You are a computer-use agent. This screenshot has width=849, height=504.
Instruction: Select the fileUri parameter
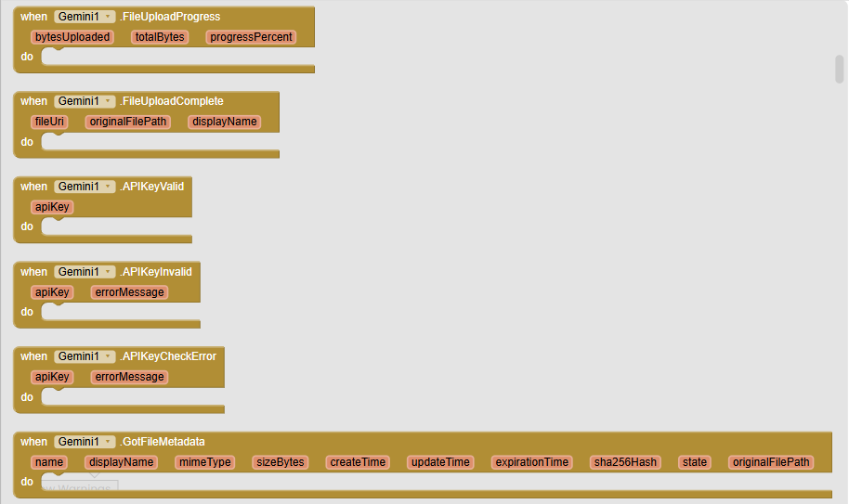click(49, 122)
